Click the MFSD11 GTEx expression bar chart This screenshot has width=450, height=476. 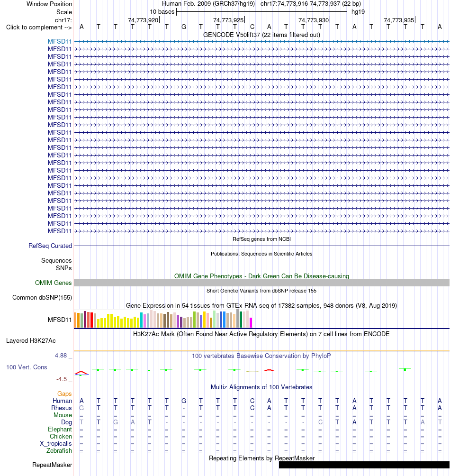pos(163,319)
